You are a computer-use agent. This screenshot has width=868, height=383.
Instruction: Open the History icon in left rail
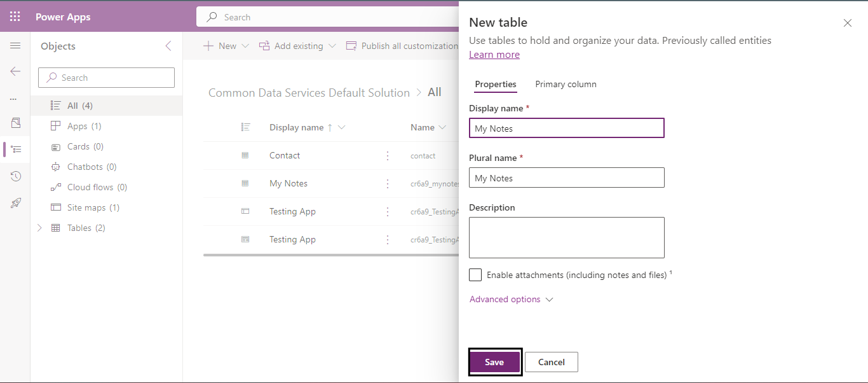15,176
